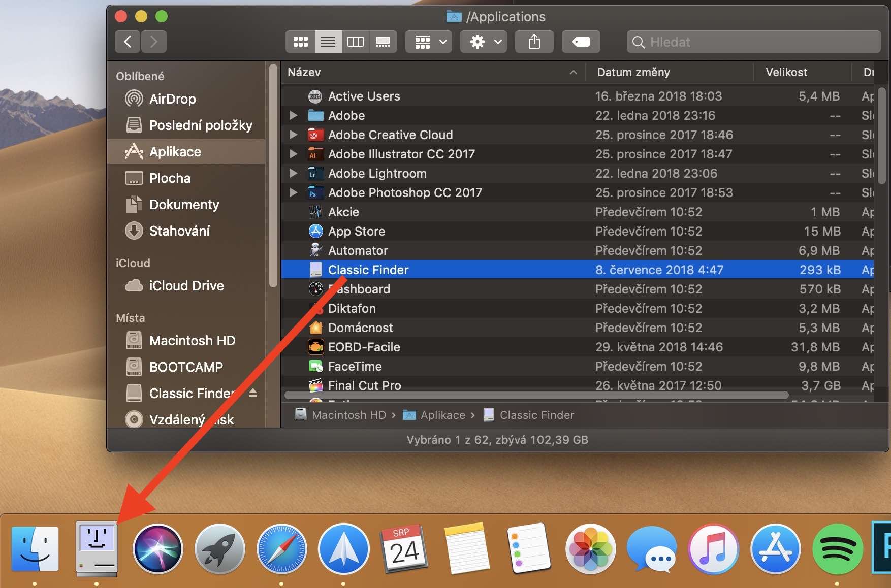Select Stahování in the sidebar
891x588 pixels.
pos(179,231)
